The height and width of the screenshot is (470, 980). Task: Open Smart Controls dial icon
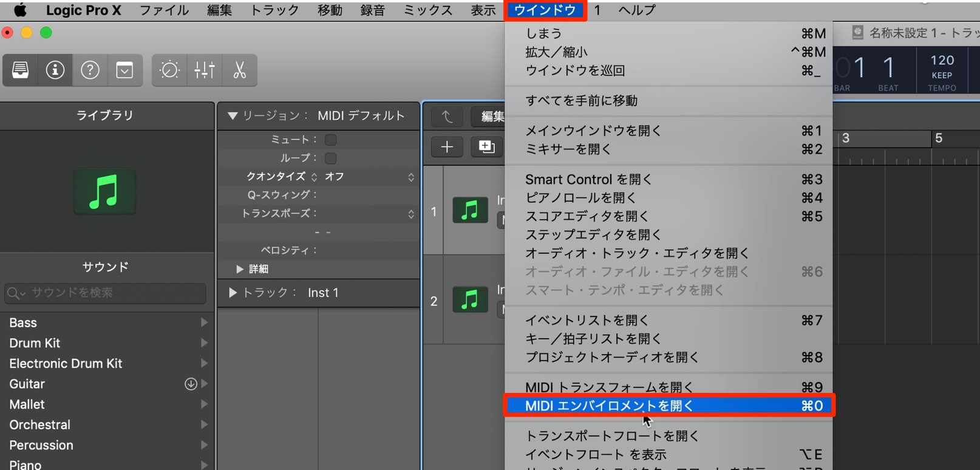pyautogui.click(x=169, y=70)
